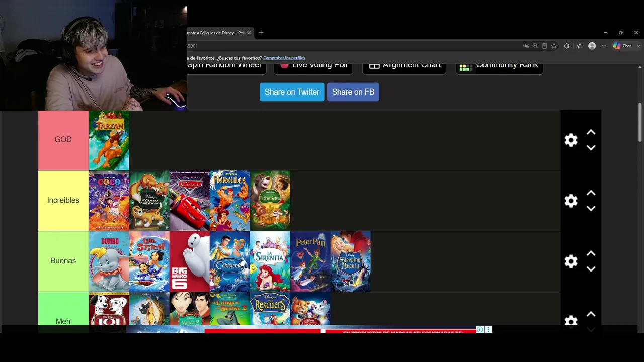Click Share on FB button
This screenshot has height=362, width=644.
353,92
